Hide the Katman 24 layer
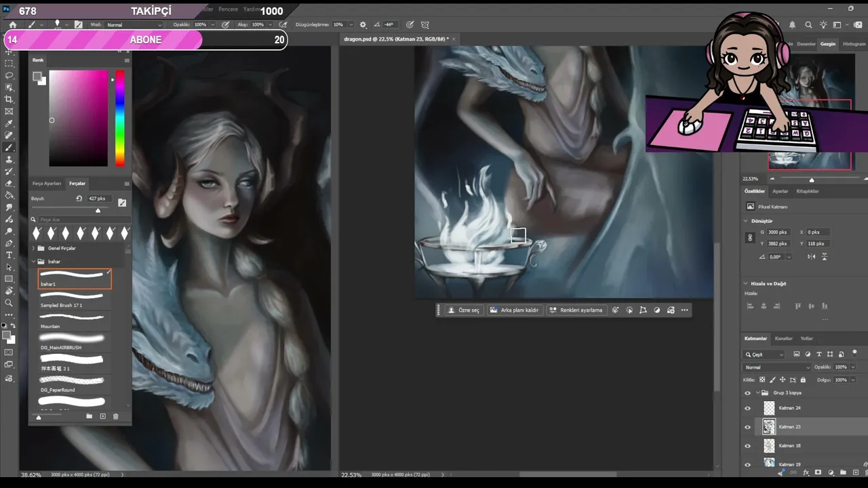Viewport: 868px width, 488px height. click(x=748, y=408)
